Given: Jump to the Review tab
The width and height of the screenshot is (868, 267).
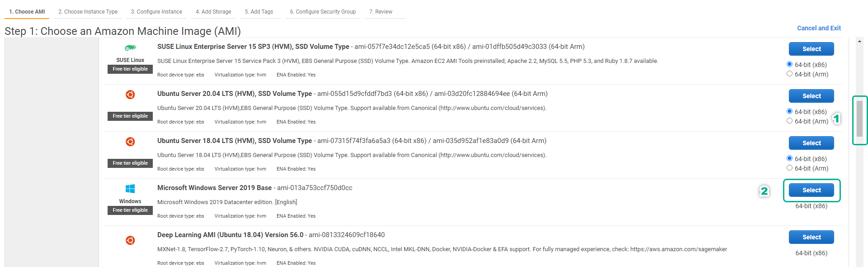Looking at the screenshot, I should point(381,12).
